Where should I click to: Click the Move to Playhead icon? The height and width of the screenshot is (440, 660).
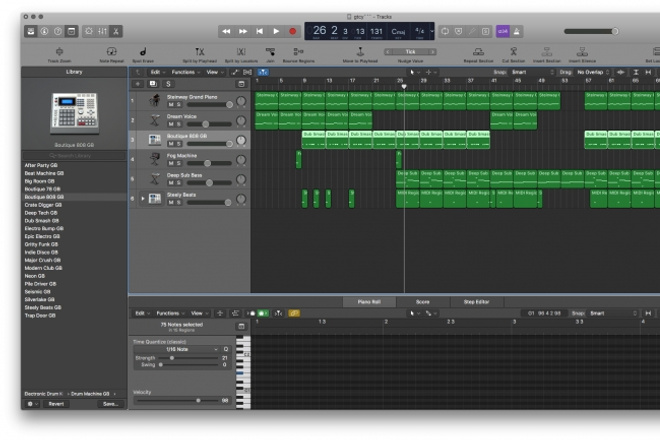(x=360, y=52)
